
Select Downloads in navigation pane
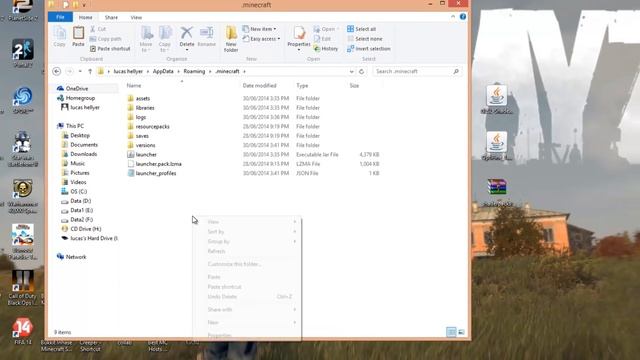(x=84, y=154)
